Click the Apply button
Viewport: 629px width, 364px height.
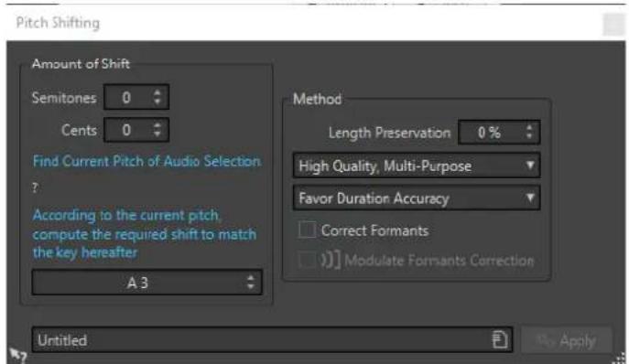pos(567,340)
